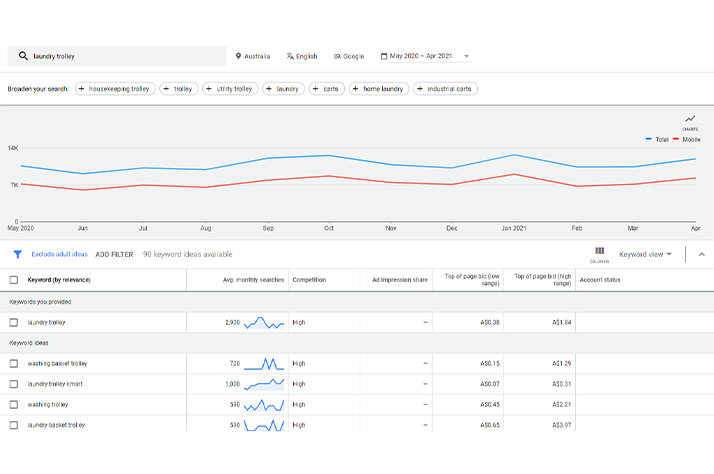Click the Keyword ideas section heading
The height and width of the screenshot is (474, 714).
29,343
